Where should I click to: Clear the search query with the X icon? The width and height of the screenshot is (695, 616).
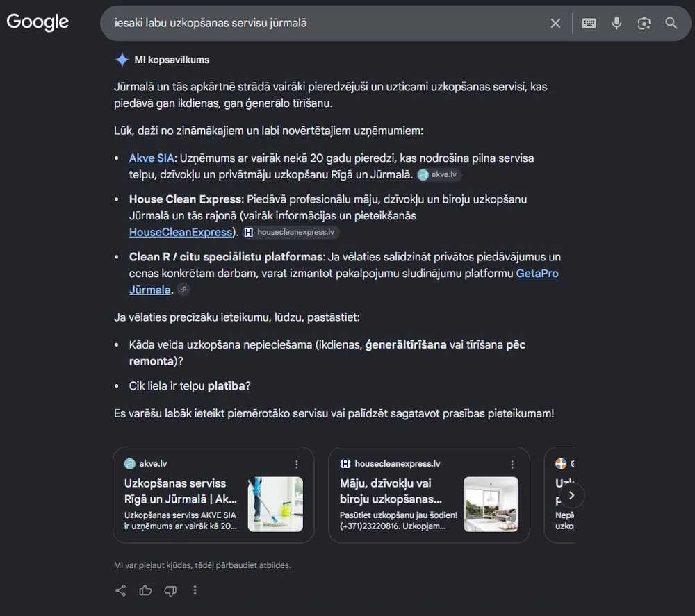click(x=555, y=24)
